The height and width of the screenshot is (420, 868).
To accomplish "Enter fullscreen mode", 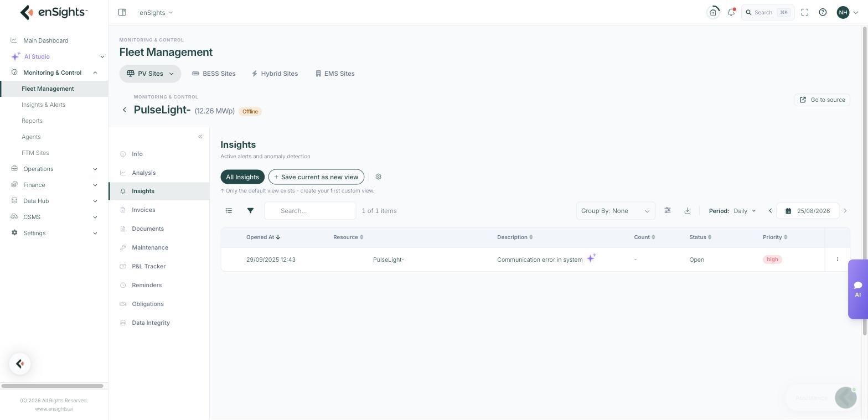I will pyautogui.click(x=805, y=12).
